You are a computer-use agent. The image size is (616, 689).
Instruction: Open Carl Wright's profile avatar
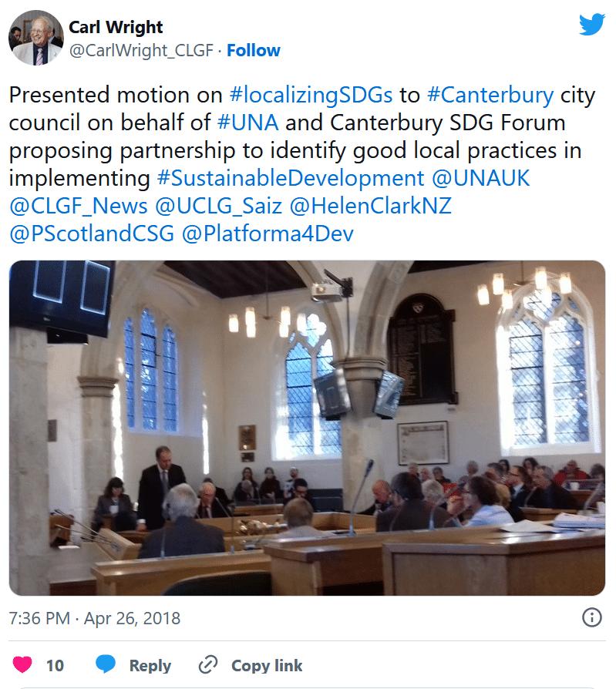[x=36, y=38]
